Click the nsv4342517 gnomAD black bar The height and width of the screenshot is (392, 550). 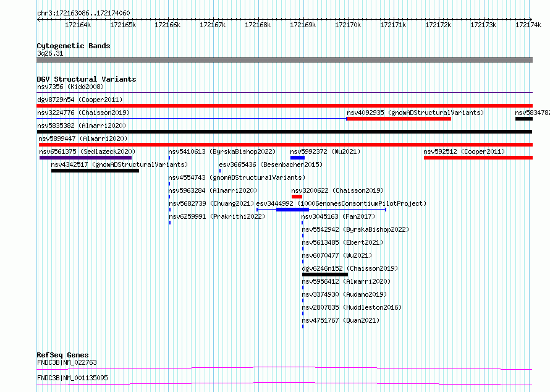click(95, 171)
